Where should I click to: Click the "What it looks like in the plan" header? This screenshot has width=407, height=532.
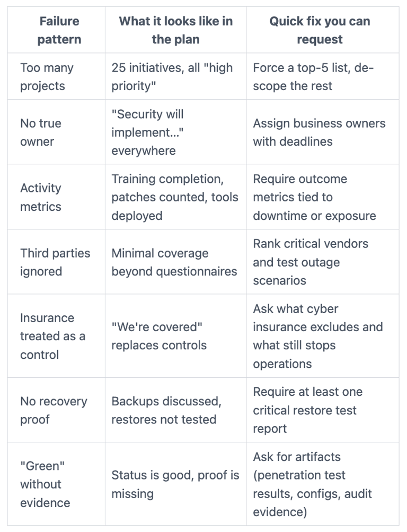pyautogui.click(x=175, y=30)
